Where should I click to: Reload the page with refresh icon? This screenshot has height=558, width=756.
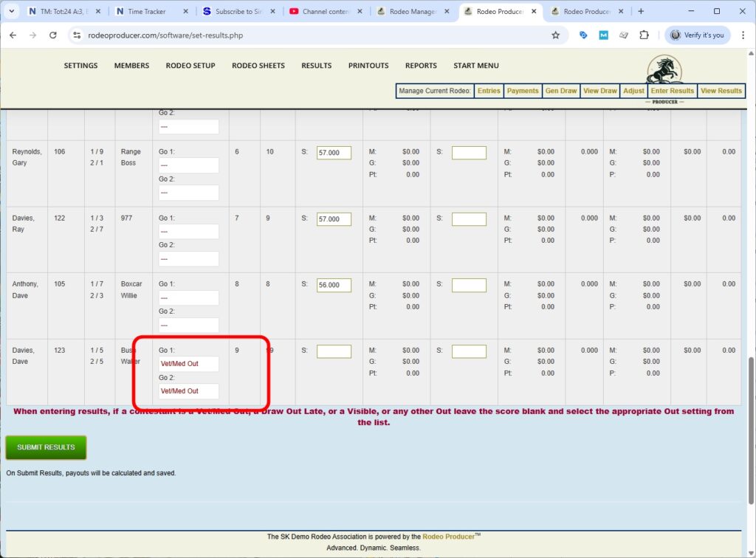click(52, 35)
